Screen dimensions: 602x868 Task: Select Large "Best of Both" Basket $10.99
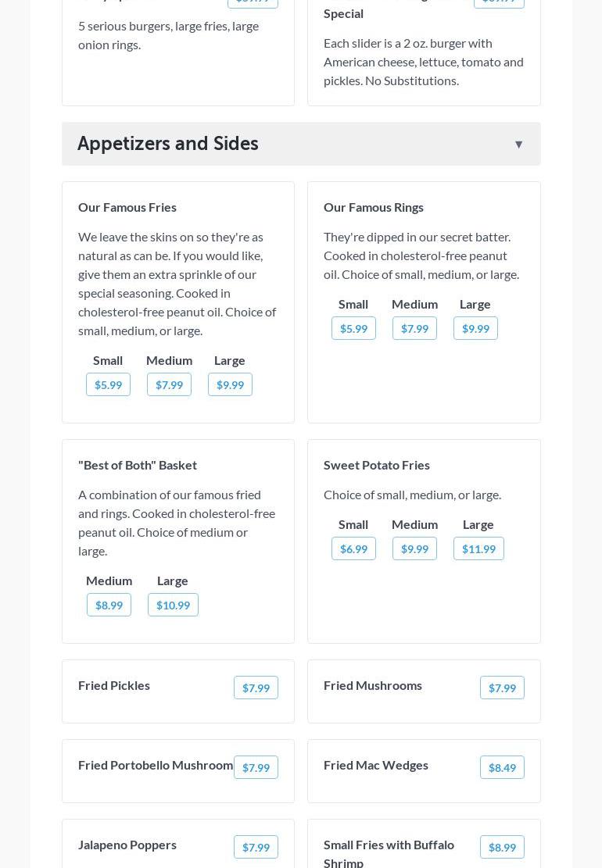173,605
